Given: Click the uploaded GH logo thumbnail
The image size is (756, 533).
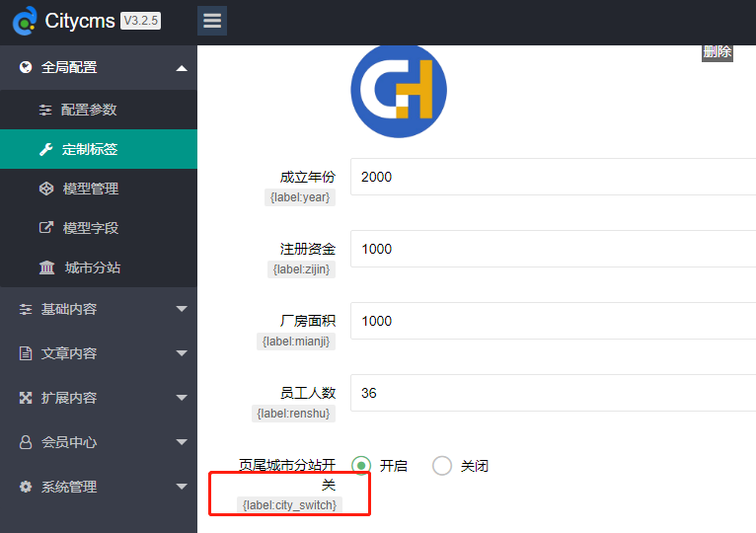Looking at the screenshot, I should click(399, 91).
